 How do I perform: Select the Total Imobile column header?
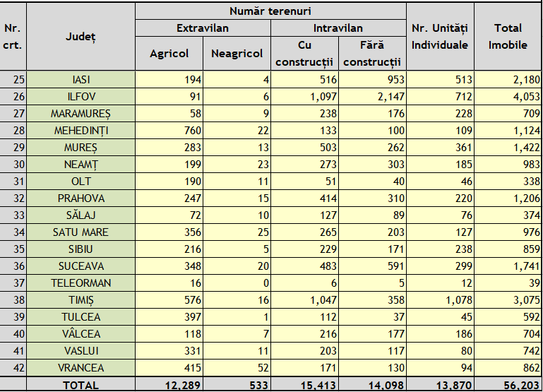tap(508, 37)
